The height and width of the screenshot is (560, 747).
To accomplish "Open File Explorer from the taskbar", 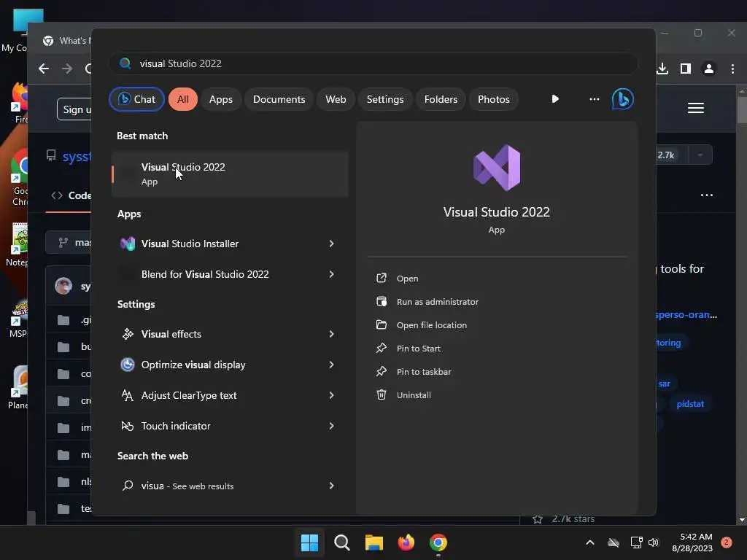I will [374, 542].
